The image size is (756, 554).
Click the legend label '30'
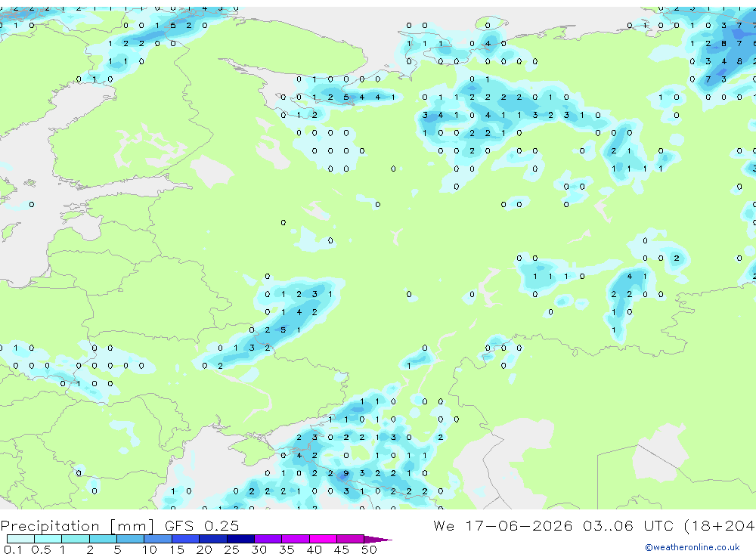coord(259,549)
